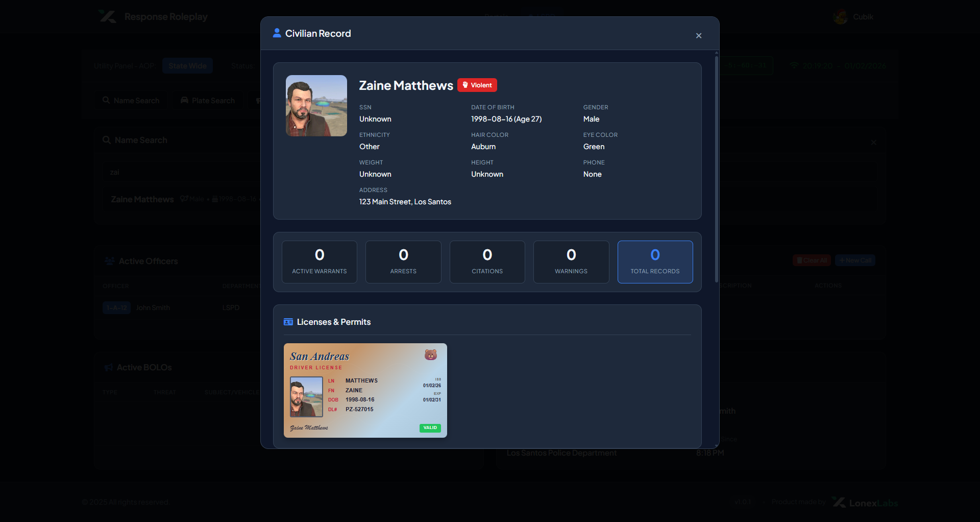Screen dimensions: 980x522
Task: Click the State Wide AOP badge
Action: 187,66
